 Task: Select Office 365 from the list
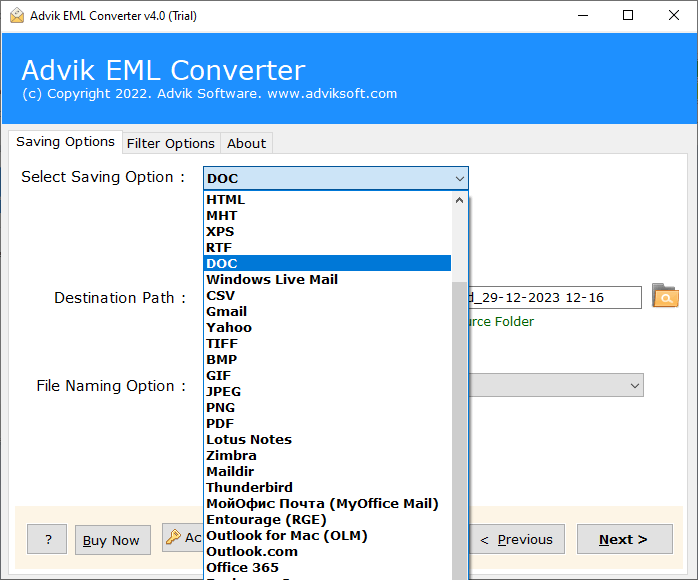[327, 568]
